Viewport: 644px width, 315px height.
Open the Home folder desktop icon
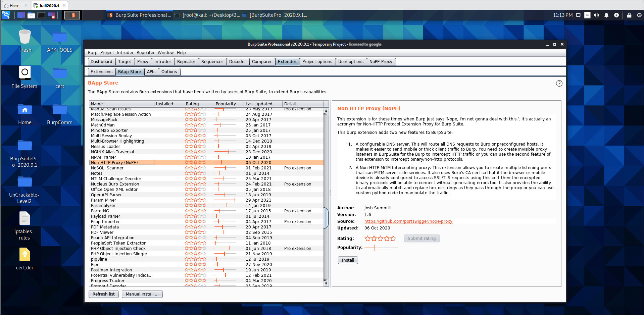point(25,114)
